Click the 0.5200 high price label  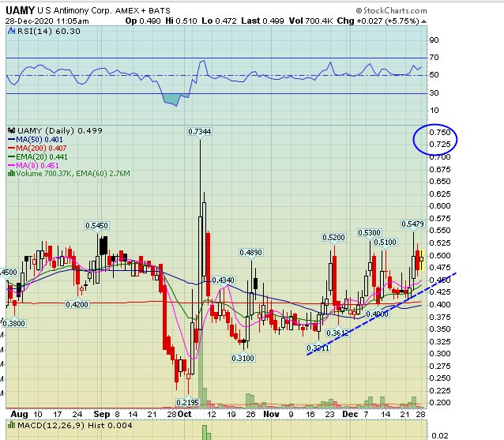(333, 238)
